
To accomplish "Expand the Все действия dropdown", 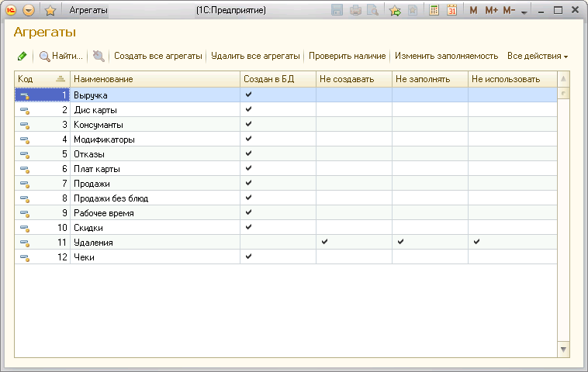I will (x=538, y=57).
